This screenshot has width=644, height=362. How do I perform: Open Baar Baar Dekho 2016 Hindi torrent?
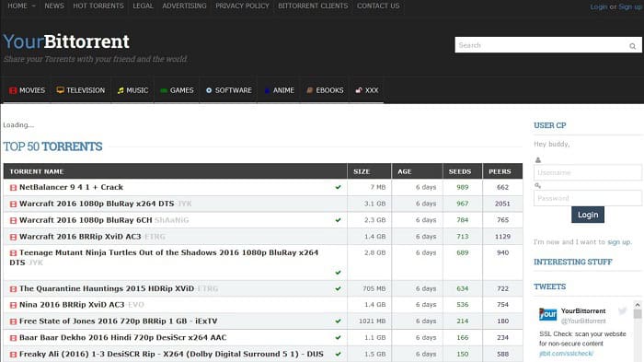point(122,338)
